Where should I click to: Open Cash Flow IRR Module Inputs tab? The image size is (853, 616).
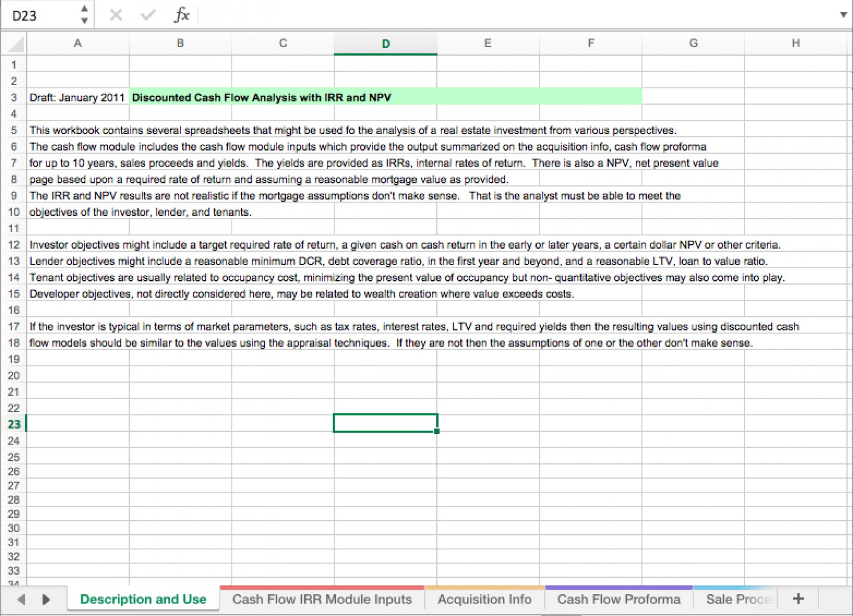(322, 599)
